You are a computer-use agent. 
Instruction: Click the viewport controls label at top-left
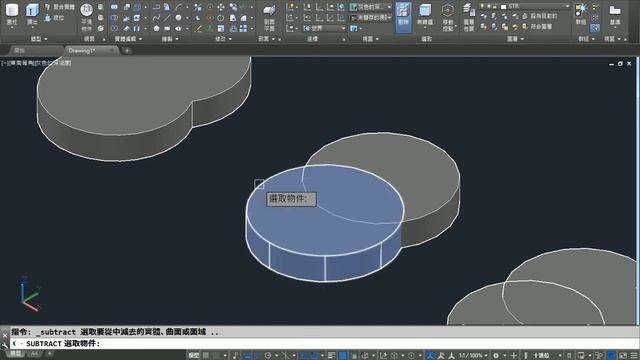pos(36,63)
